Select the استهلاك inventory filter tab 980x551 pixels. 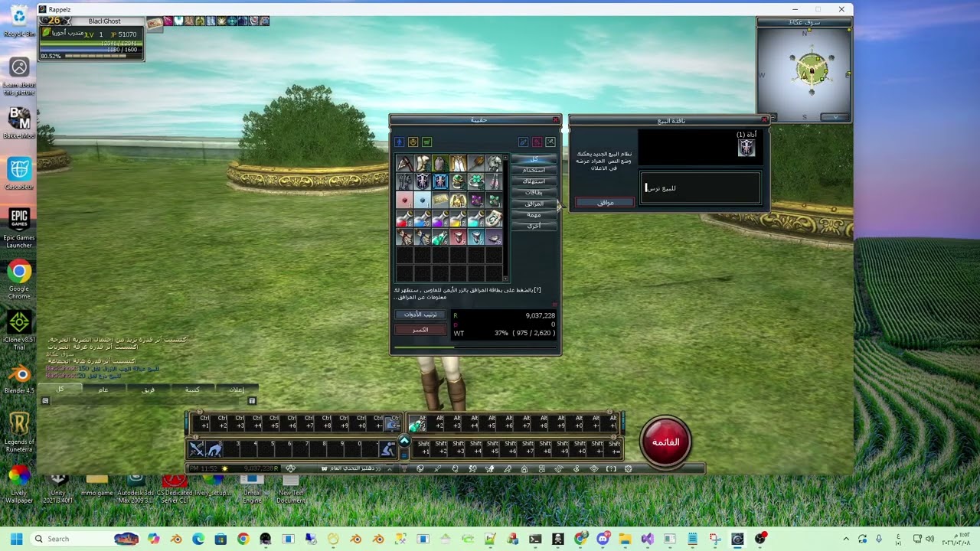point(534,181)
